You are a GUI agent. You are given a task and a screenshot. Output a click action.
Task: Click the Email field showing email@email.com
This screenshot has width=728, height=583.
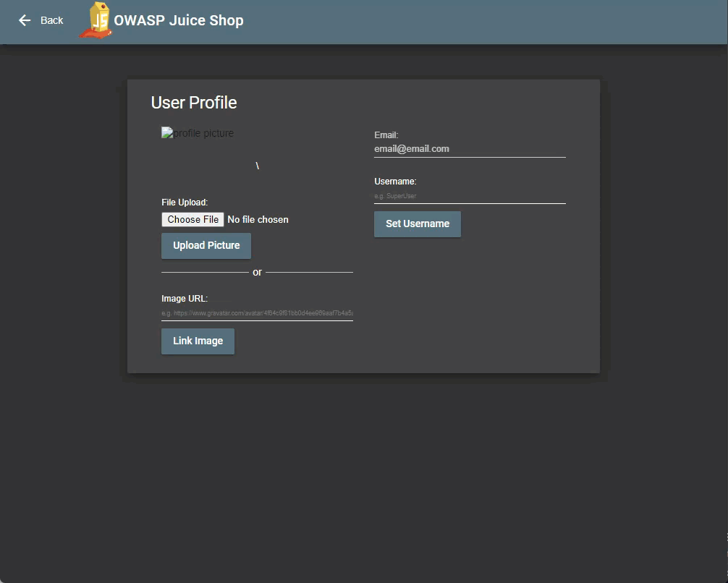pos(469,149)
